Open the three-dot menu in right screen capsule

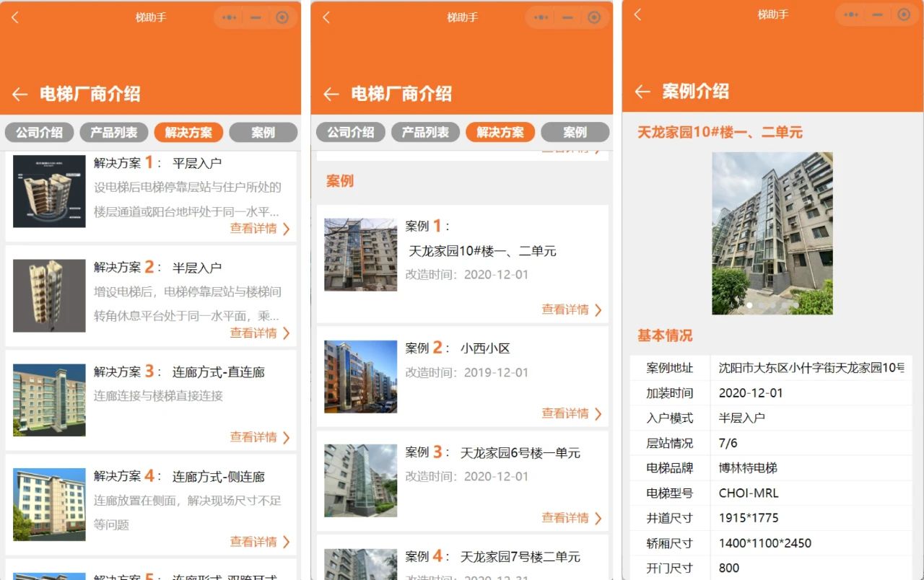tap(852, 14)
